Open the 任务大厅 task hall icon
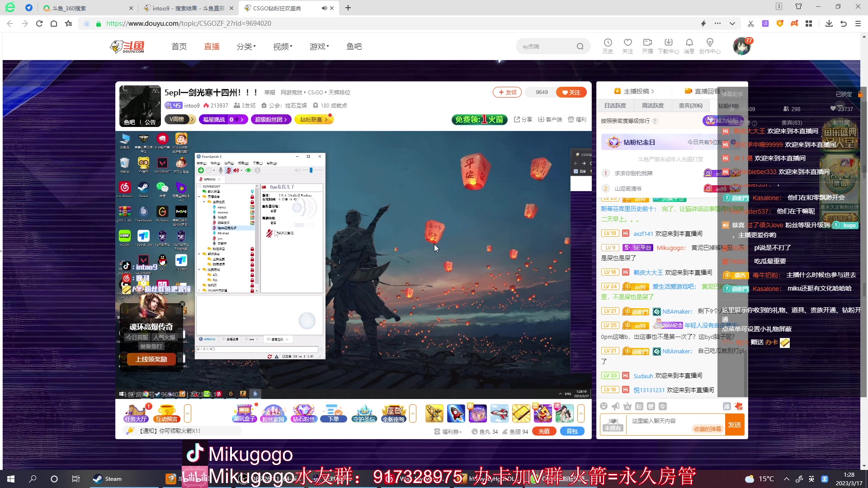Viewport: 868px width, 488px height. (136, 413)
